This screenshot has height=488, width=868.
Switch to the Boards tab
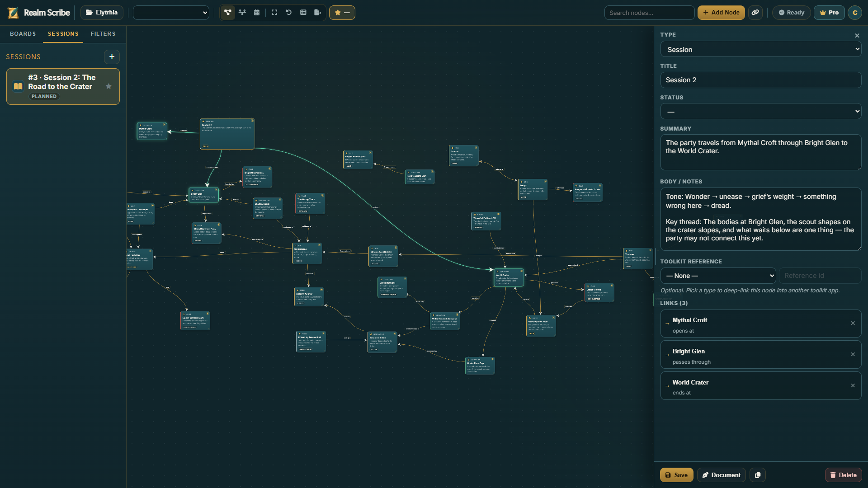point(23,34)
